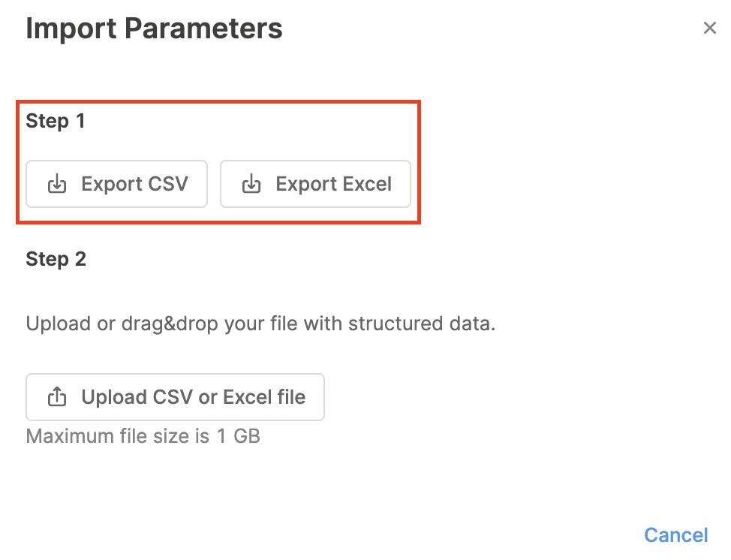The width and height of the screenshot is (731, 560).
Task: Click the Import Parameters dialog title
Action: click(x=155, y=28)
